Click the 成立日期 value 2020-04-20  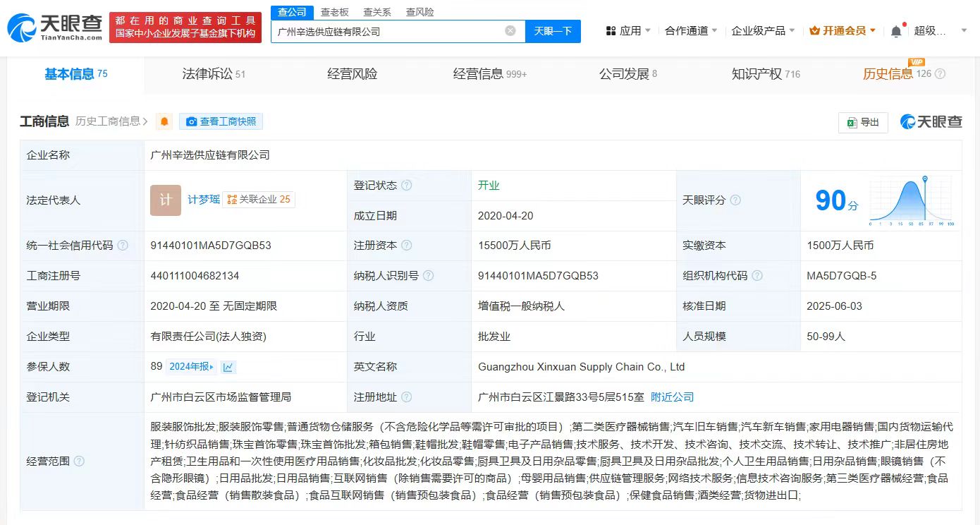[506, 216]
